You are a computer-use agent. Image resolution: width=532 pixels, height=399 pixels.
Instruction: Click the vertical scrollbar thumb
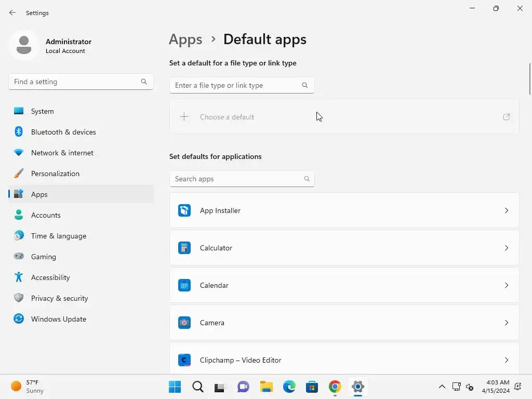tap(529, 79)
